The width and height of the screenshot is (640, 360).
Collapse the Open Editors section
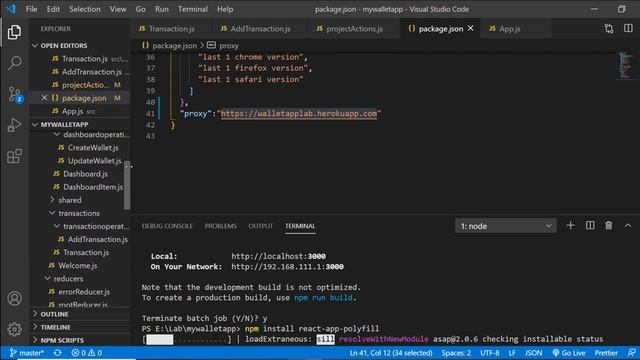point(64,45)
